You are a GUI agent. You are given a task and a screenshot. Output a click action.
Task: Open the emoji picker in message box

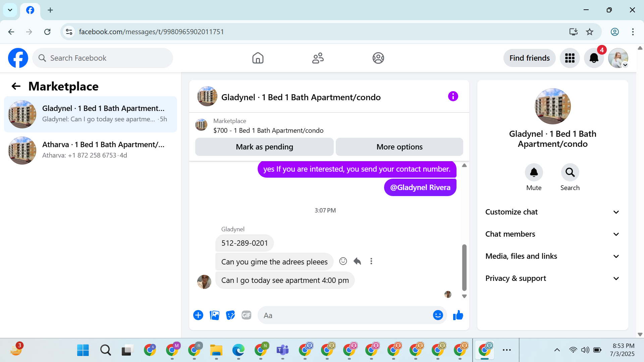(438, 315)
